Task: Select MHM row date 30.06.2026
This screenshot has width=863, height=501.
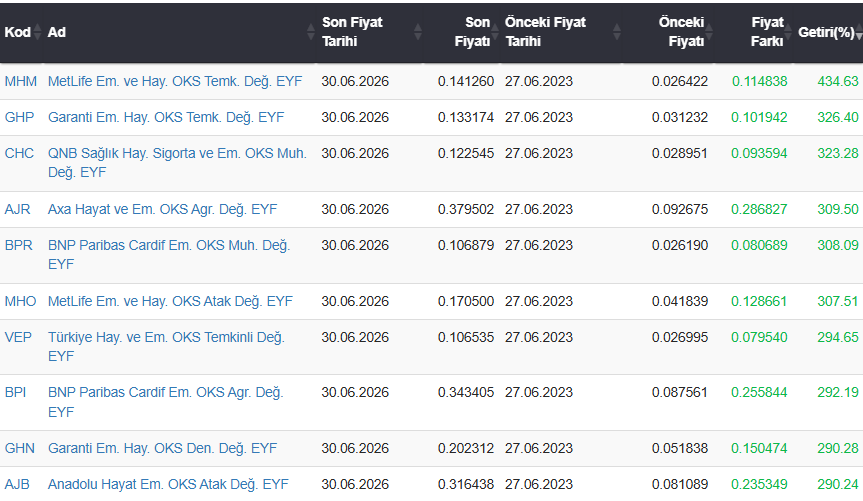Action: [x=355, y=81]
